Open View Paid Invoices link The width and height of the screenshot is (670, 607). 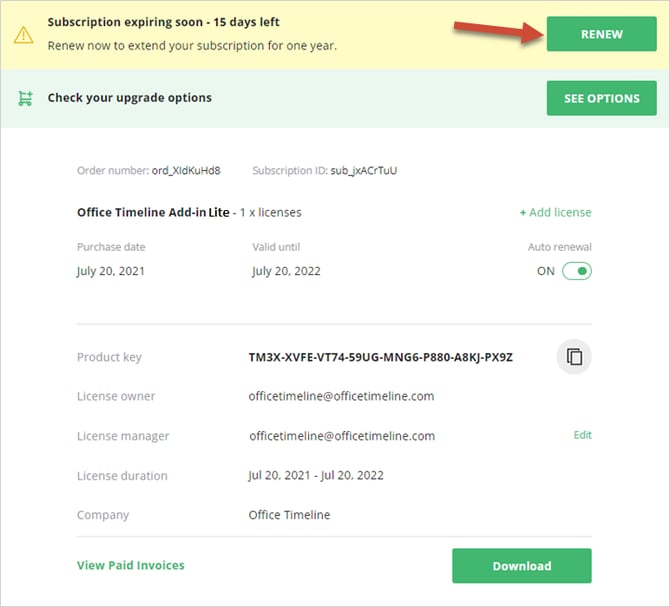tap(131, 565)
